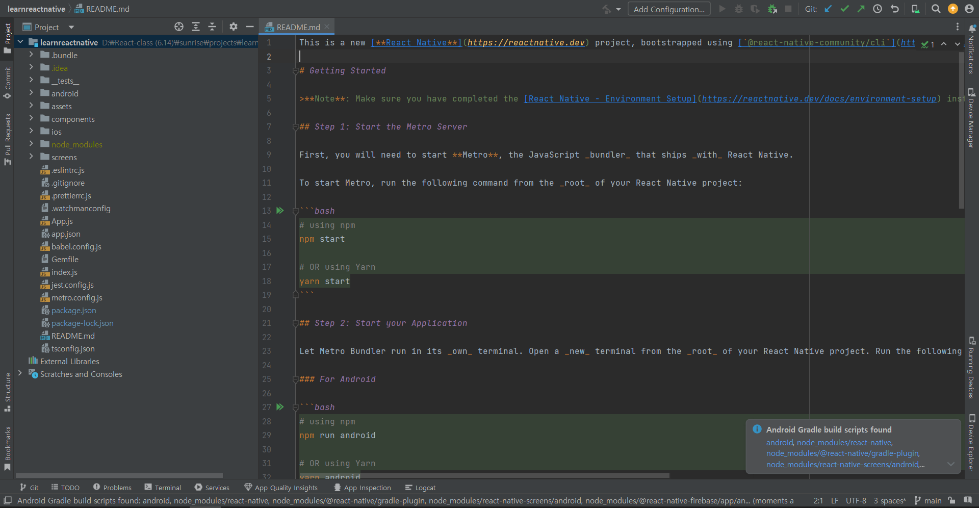
Task: Open the TODO bottom tab
Action: (x=66, y=488)
